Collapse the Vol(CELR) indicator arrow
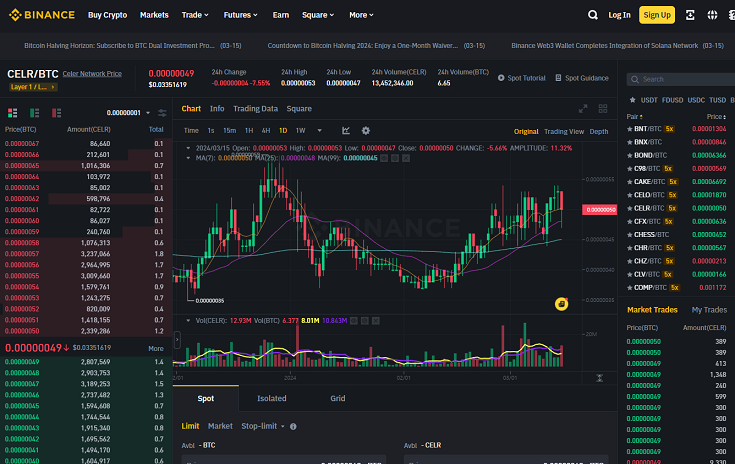 click(x=188, y=321)
